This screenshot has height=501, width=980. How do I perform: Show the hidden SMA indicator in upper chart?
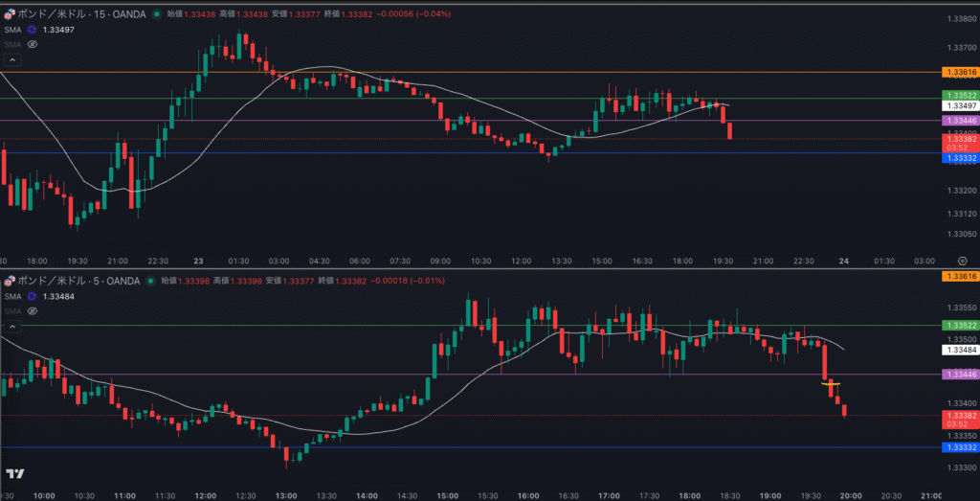click(x=32, y=44)
